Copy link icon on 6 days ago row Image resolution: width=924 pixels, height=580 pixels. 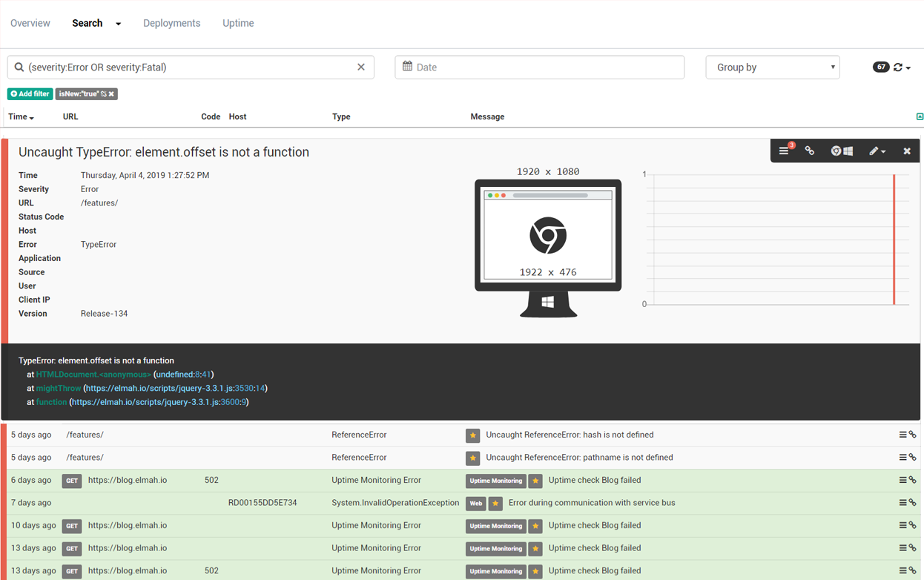click(913, 480)
